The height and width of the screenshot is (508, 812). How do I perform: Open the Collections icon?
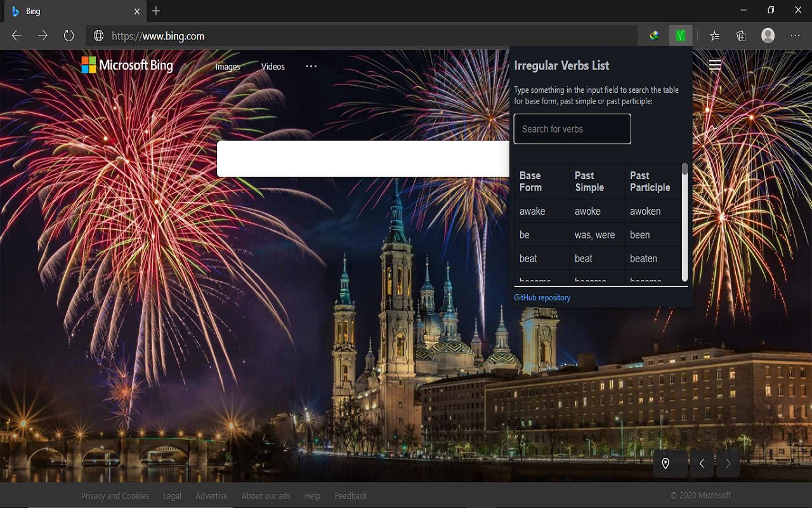(741, 36)
